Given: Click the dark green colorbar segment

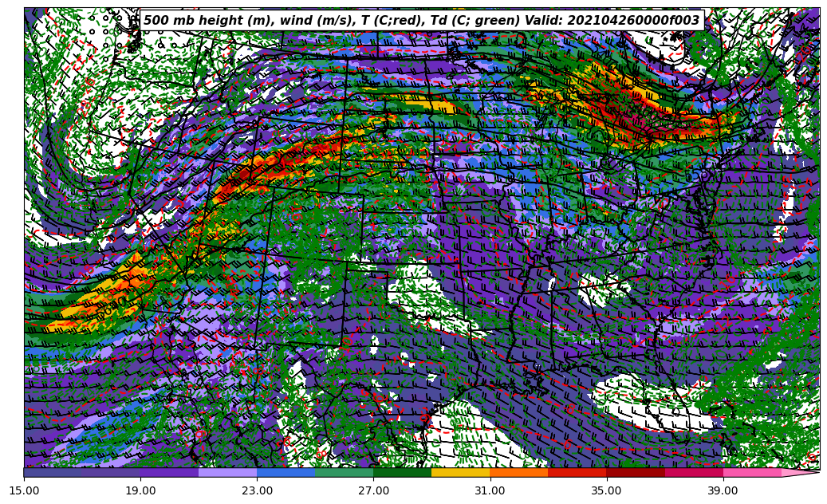Looking at the screenshot, I should point(402,472).
